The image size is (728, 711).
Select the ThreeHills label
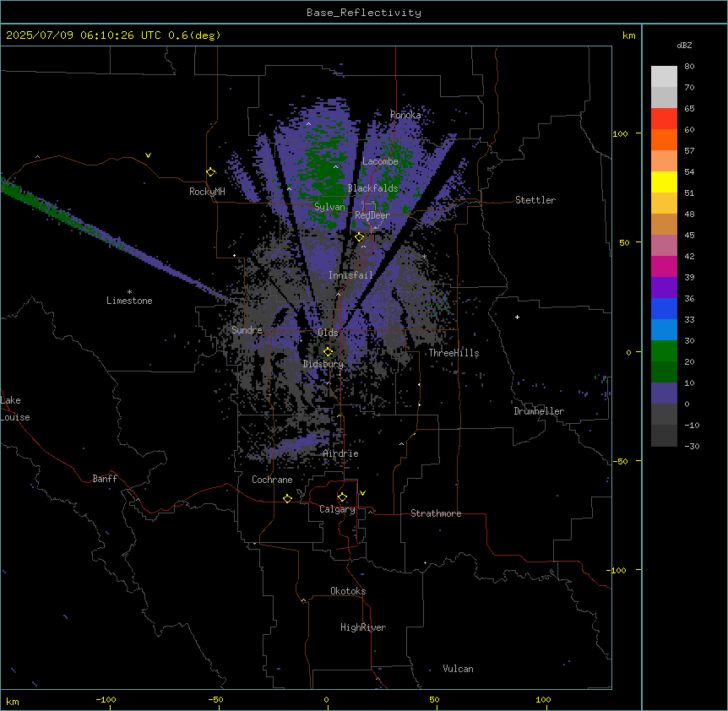[454, 353]
